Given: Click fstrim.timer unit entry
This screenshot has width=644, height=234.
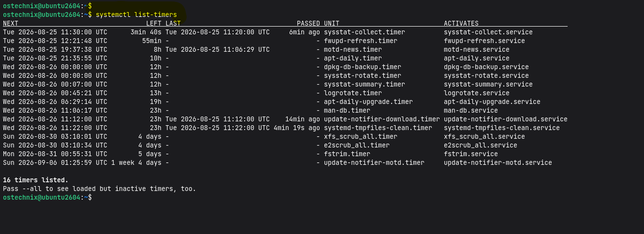Looking at the screenshot, I should 347,154.
